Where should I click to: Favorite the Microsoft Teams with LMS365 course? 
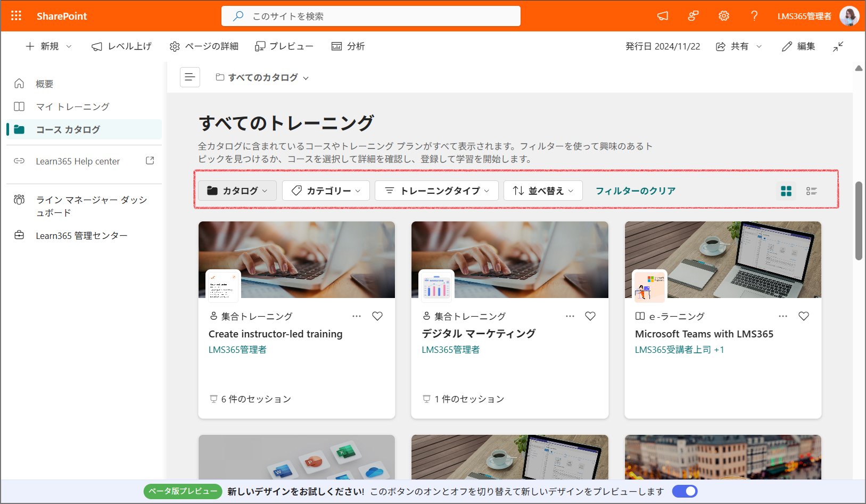pos(804,316)
